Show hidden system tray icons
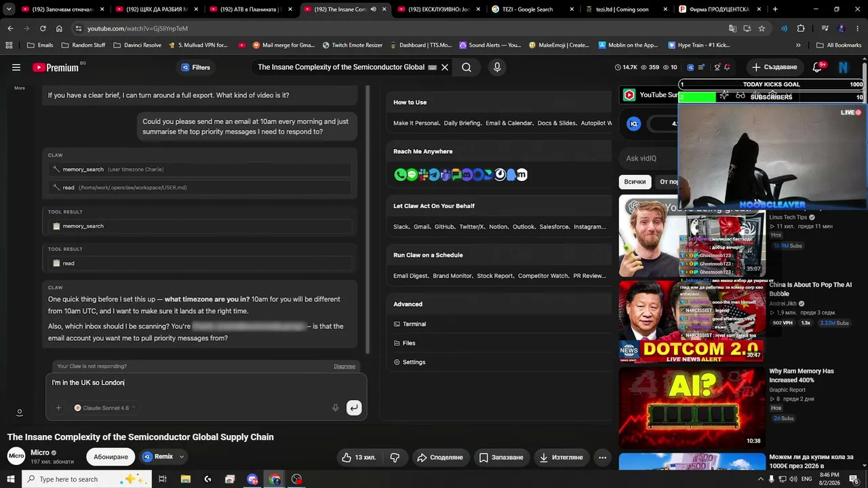868x488 pixels. coord(761,479)
